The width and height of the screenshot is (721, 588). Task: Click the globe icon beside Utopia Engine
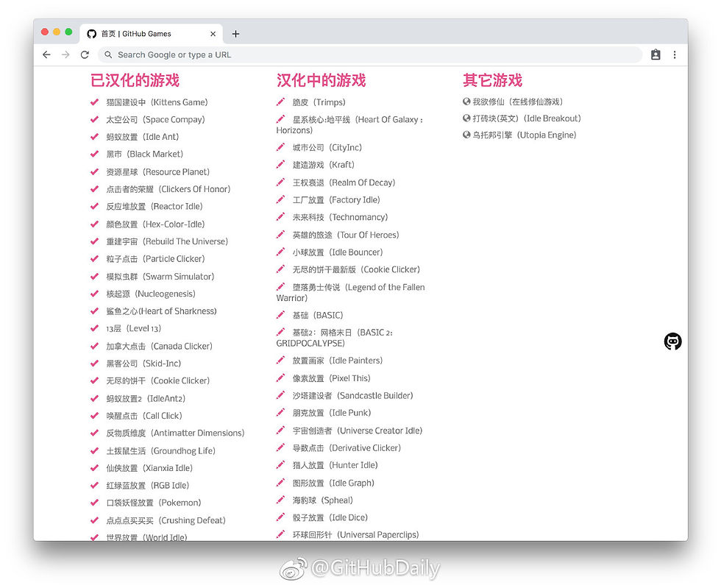tap(466, 135)
